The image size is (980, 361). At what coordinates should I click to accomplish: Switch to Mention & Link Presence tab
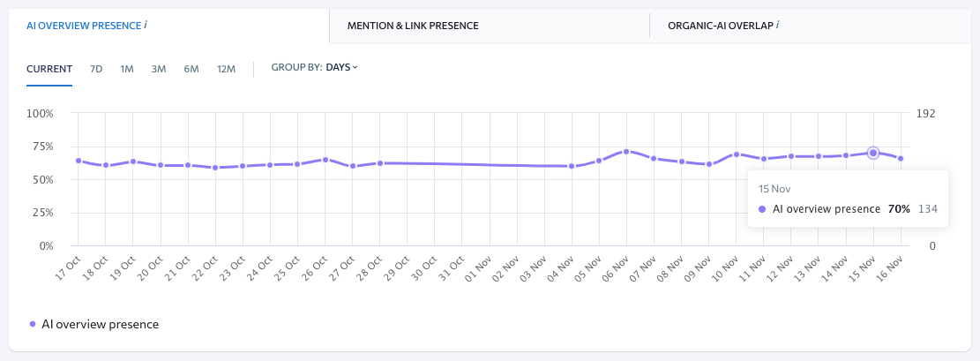coord(413,26)
